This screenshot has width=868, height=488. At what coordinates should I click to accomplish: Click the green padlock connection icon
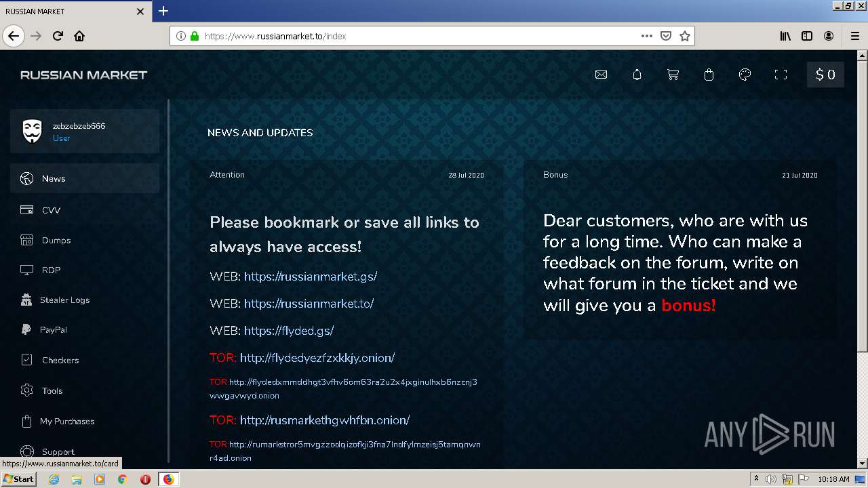195,36
